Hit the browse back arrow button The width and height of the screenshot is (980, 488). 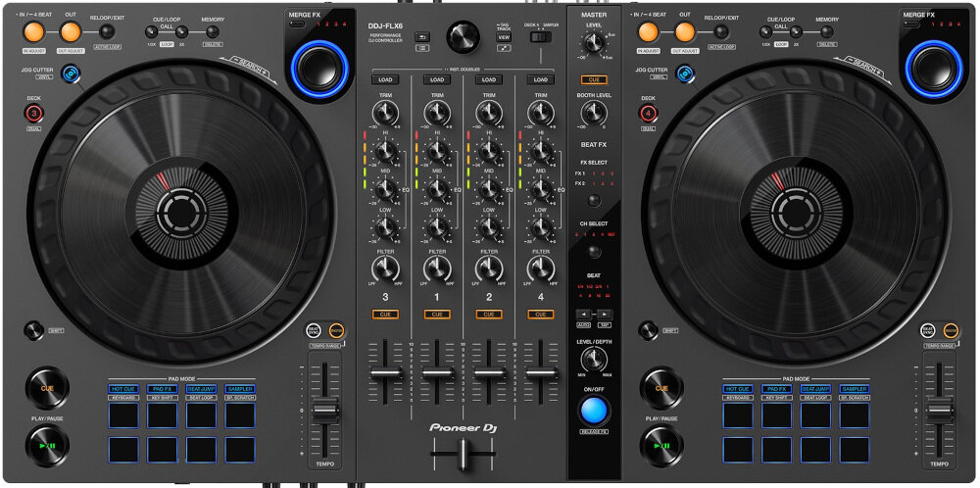point(421,37)
